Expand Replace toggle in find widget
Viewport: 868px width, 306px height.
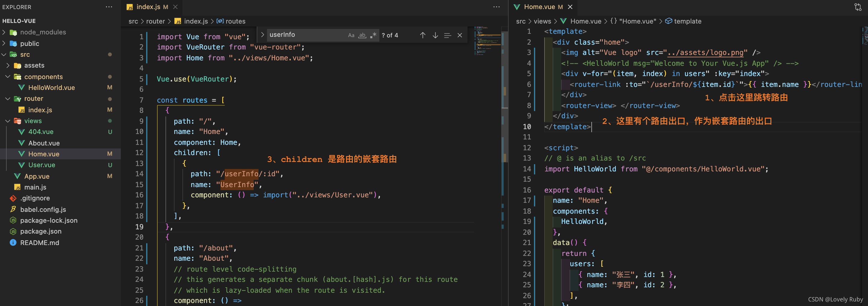coord(262,35)
